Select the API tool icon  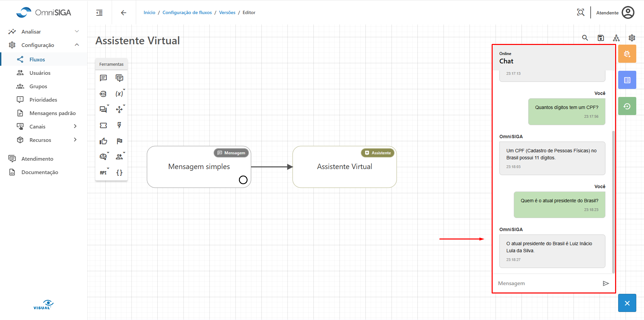[x=103, y=173]
